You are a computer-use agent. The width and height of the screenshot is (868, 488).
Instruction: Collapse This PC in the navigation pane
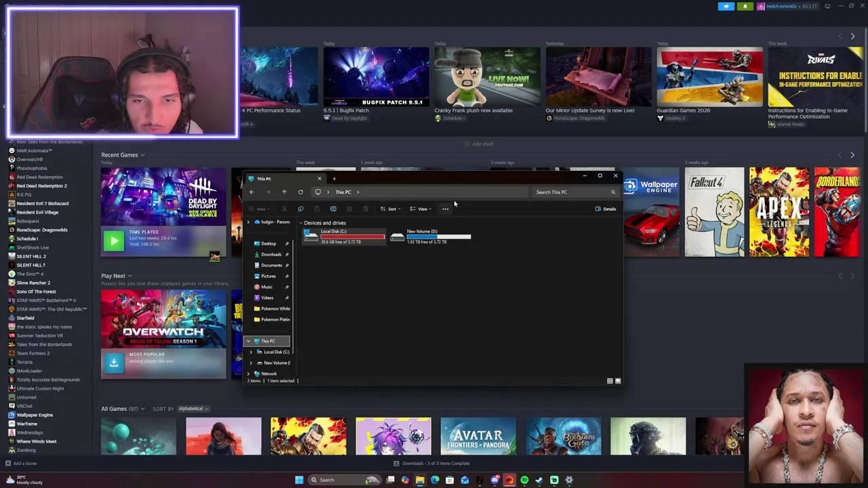tap(248, 341)
